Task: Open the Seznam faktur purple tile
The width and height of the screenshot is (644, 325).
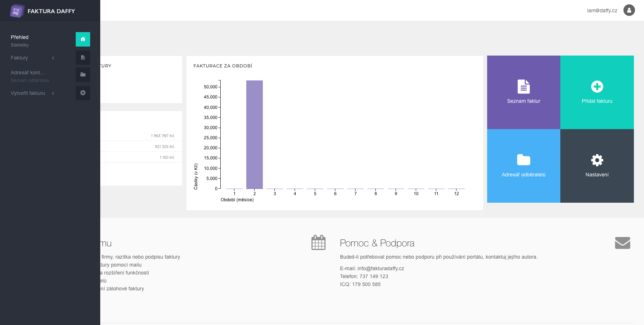Action: (524, 92)
